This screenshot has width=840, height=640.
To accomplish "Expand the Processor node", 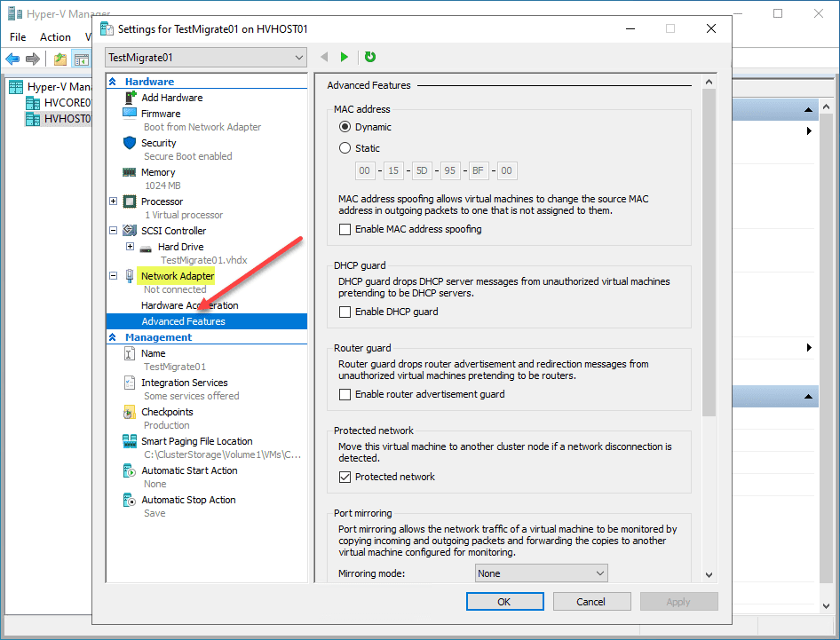I will point(113,201).
